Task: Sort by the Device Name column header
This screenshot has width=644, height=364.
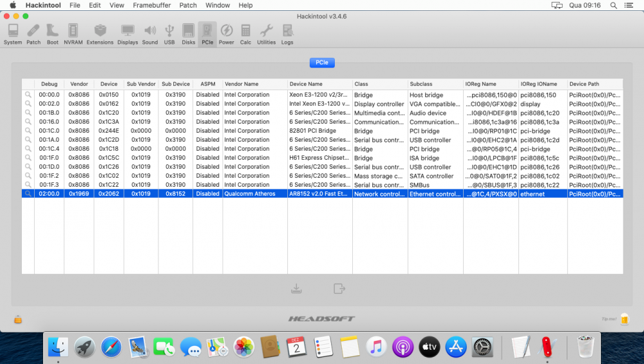Action: pyautogui.click(x=320, y=84)
